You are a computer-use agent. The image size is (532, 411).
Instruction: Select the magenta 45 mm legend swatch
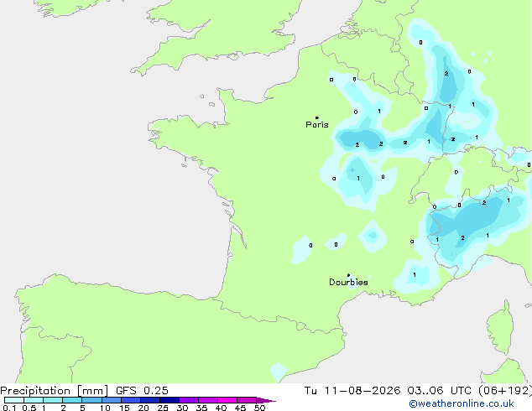[x=247, y=400]
